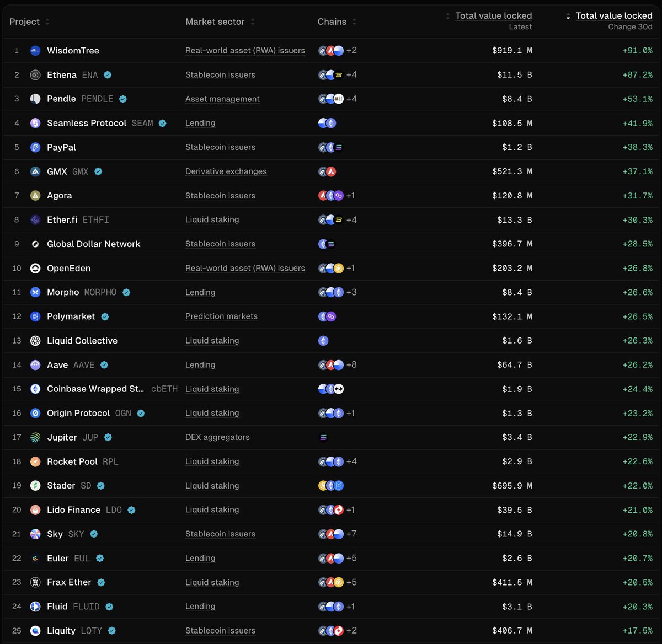
Task: Click the Ether.fi logo icon
Action: (35, 219)
